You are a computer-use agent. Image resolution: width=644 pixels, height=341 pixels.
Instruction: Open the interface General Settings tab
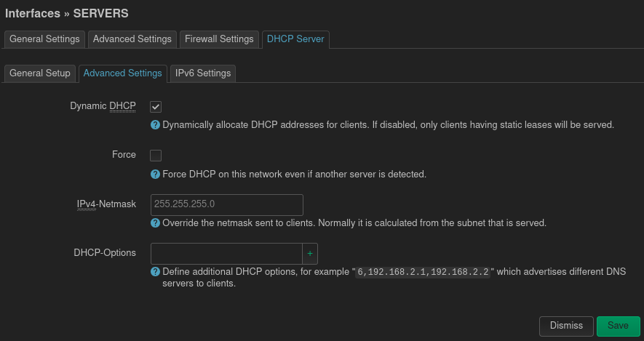45,39
